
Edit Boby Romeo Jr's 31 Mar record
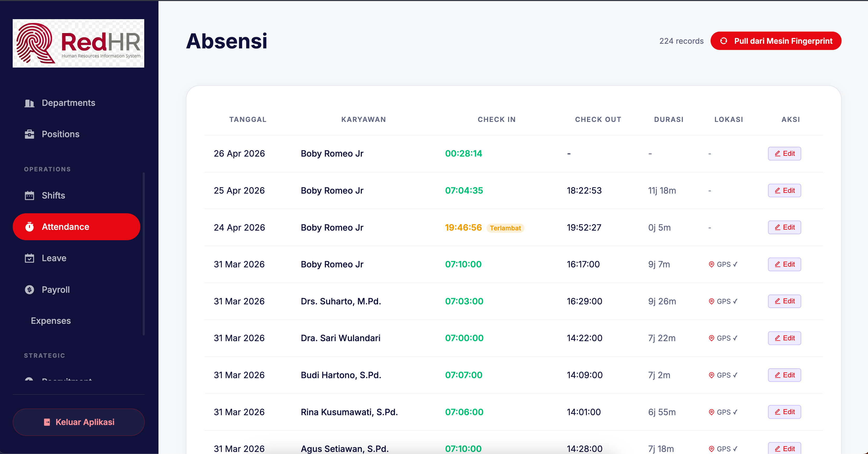pyautogui.click(x=784, y=264)
